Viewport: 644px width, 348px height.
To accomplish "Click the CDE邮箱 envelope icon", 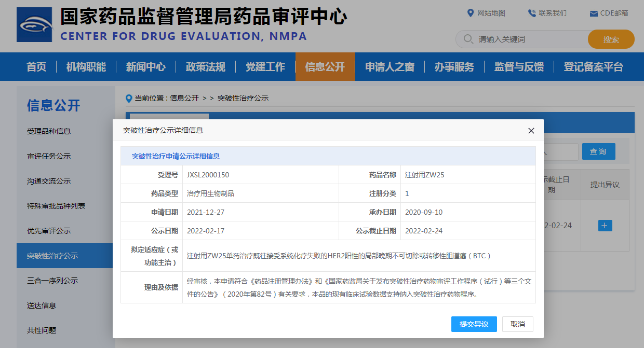I will [x=594, y=13].
